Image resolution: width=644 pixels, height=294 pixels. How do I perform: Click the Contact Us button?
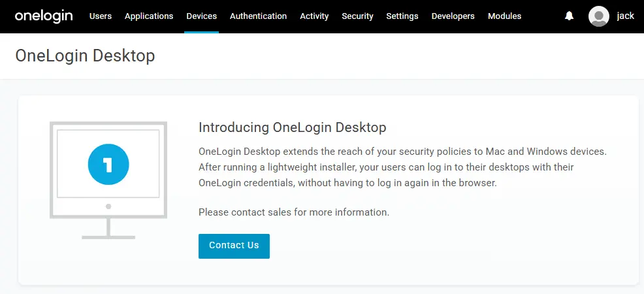[x=234, y=245]
